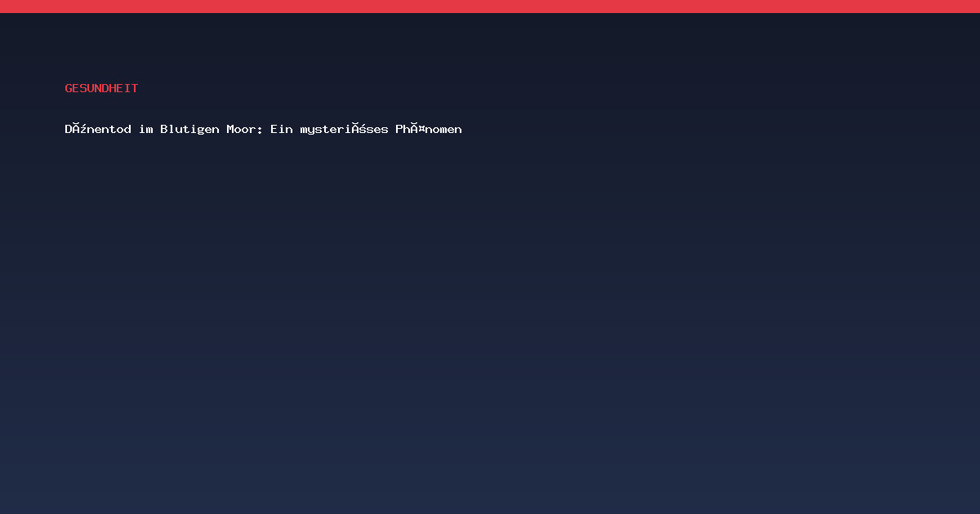This screenshot has height=514, width=980.
Task: Click the colon after "Moor"
Action: coord(260,130)
